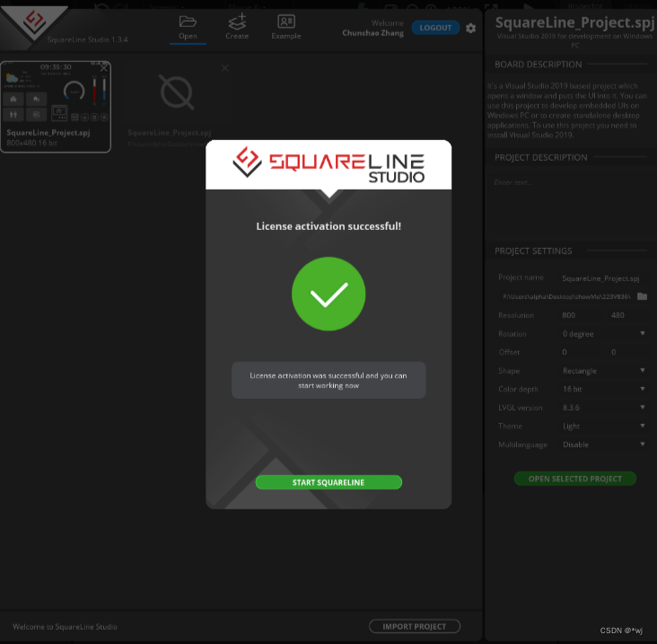Click the project folder browse icon
The image size is (657, 644).
click(642, 296)
